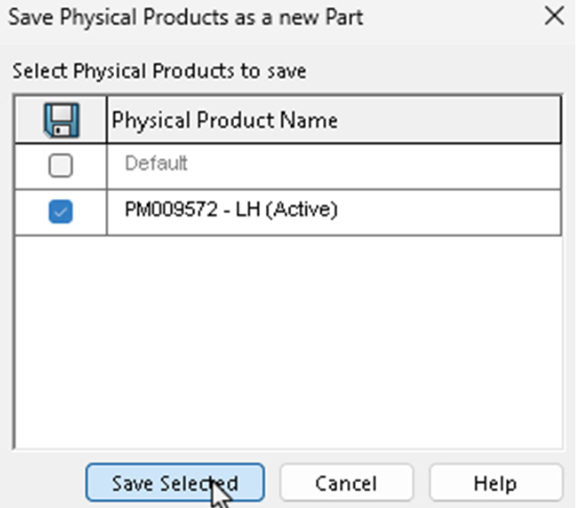Uncheck the PM009572 - LH (Active) checkbox
This screenshot has height=508, width=576.
pos(61,211)
